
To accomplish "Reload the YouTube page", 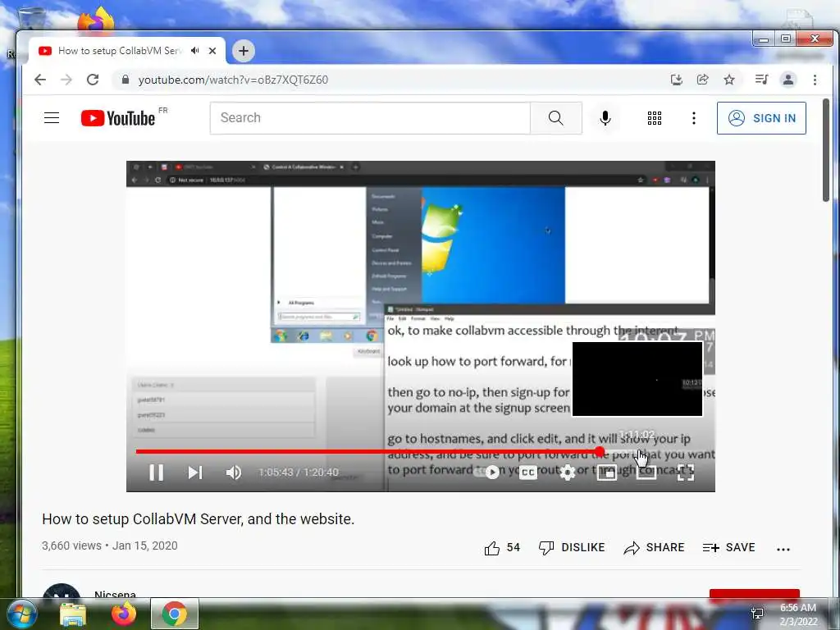I will point(93,80).
